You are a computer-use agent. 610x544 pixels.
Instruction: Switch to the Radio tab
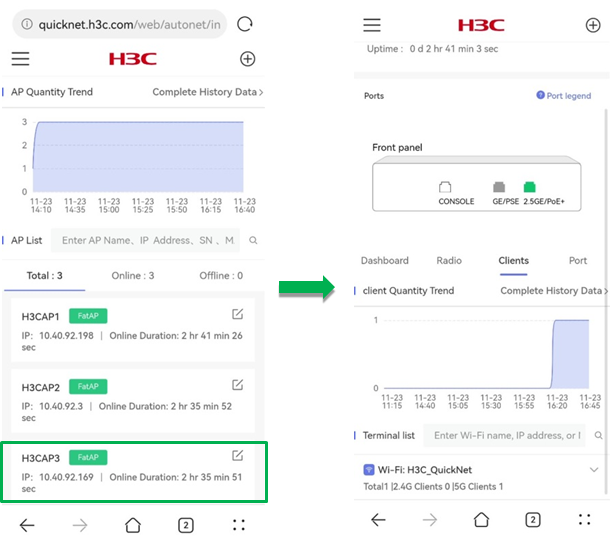click(449, 261)
